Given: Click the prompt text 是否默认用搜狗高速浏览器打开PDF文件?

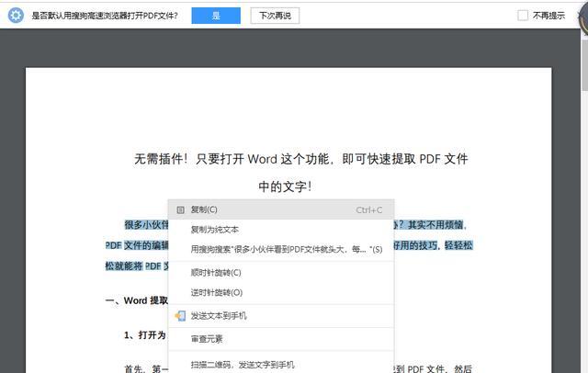Looking at the screenshot, I should coord(105,16).
